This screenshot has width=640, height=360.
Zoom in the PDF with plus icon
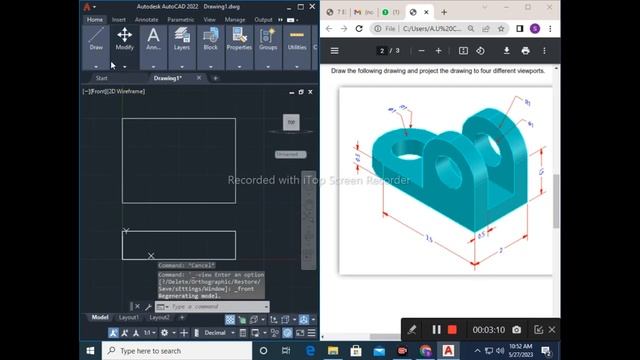point(438,51)
